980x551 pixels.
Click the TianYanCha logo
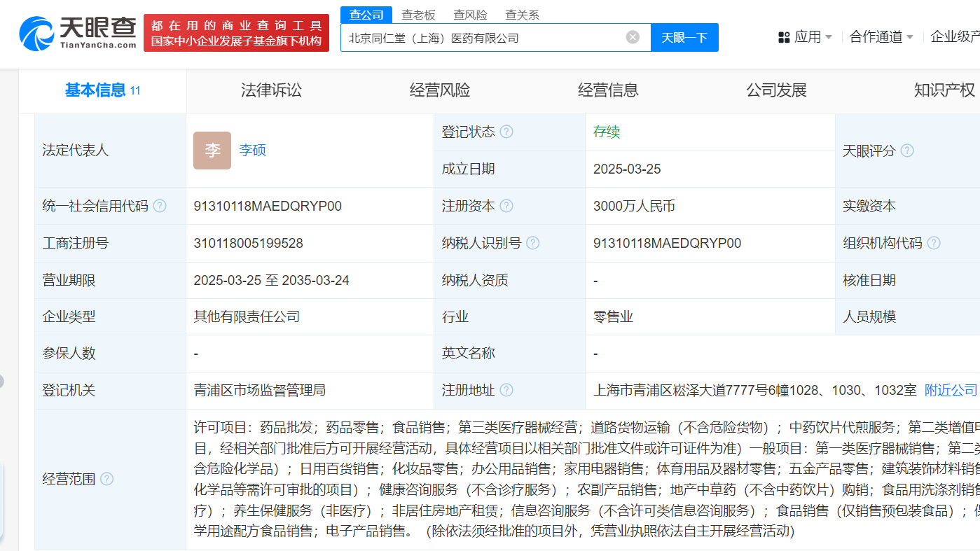[78, 32]
